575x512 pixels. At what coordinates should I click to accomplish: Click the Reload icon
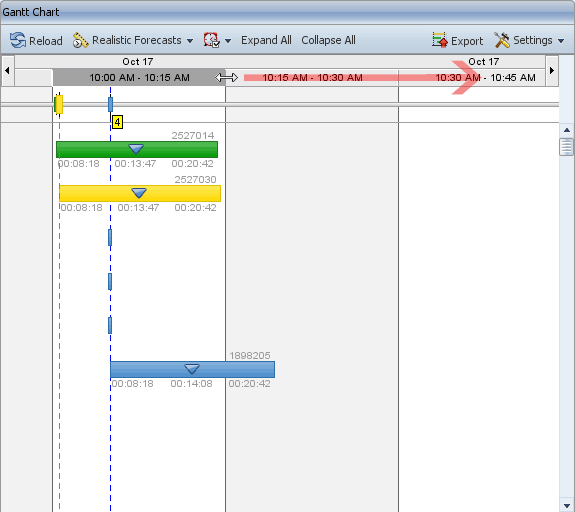[x=18, y=40]
